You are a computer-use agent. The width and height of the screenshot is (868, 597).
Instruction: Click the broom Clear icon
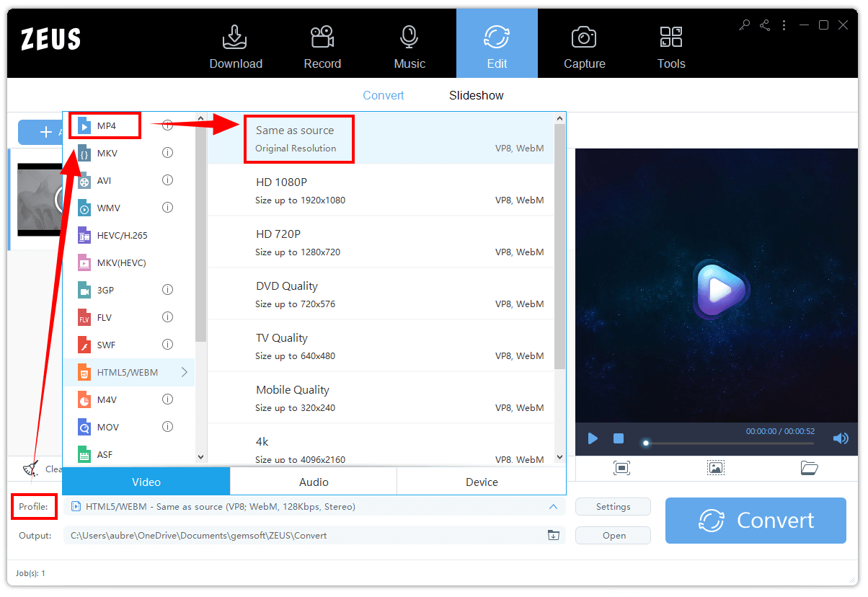(x=31, y=468)
